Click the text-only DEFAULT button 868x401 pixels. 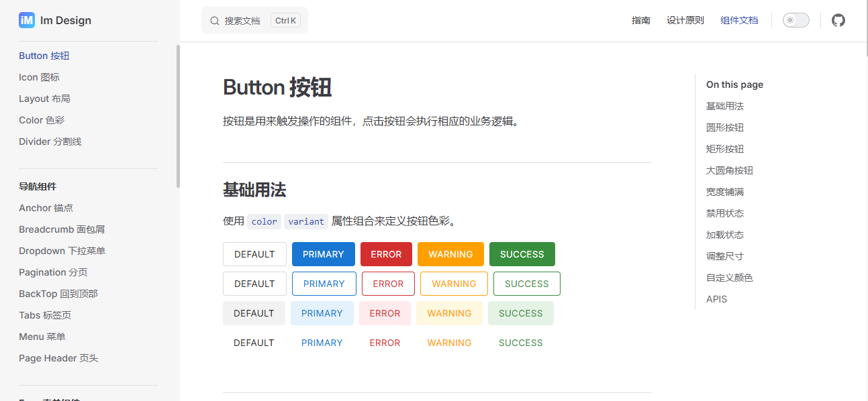[x=254, y=343]
